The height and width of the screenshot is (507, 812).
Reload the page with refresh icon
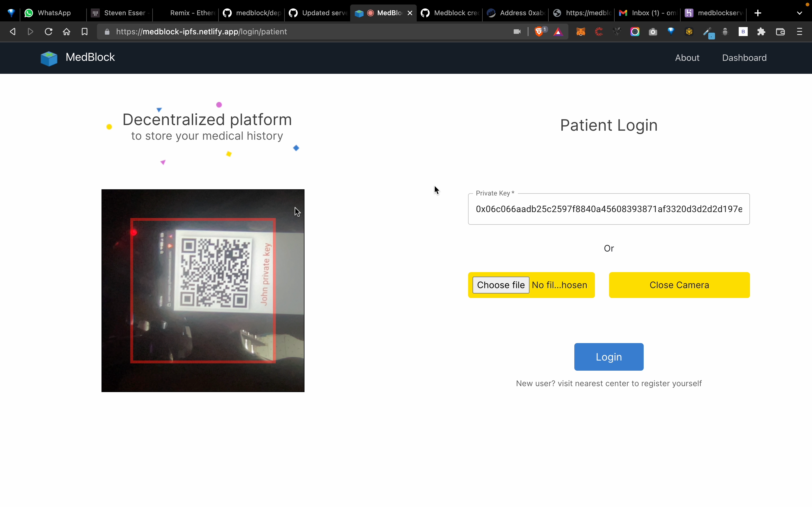(48, 32)
